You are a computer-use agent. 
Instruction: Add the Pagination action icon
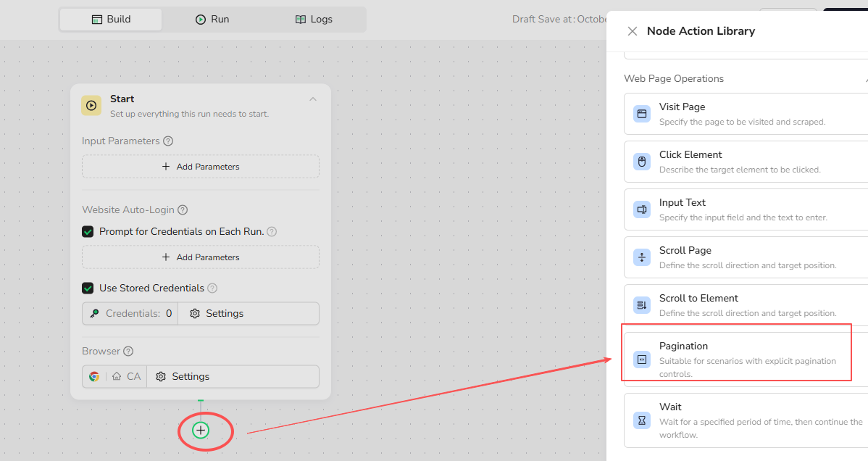tap(641, 360)
